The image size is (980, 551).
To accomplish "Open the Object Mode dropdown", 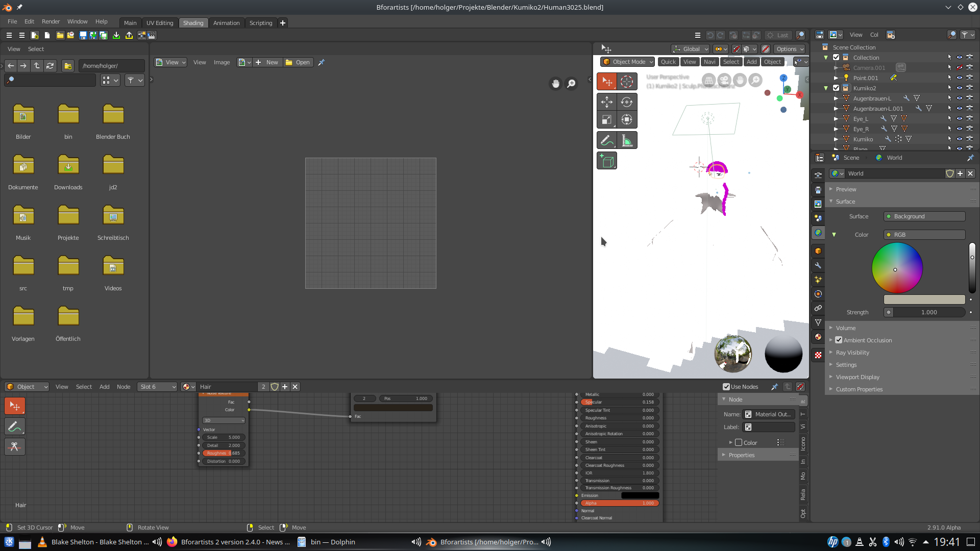I will pyautogui.click(x=628, y=62).
